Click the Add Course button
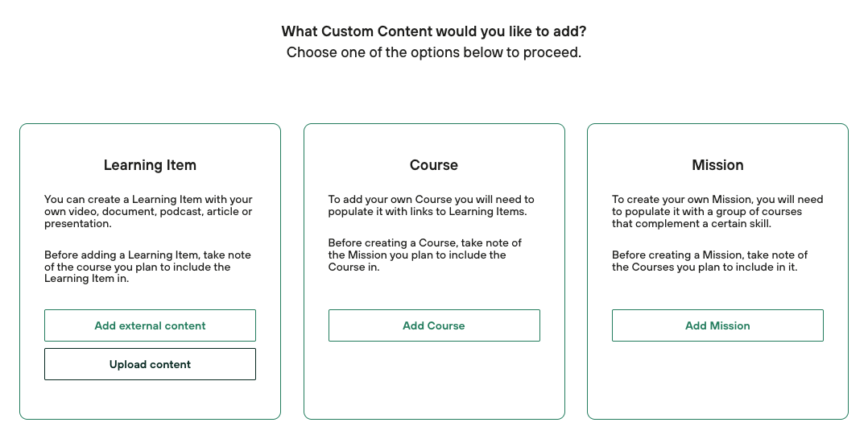Image resolution: width=868 pixels, height=435 pixels. (x=434, y=325)
